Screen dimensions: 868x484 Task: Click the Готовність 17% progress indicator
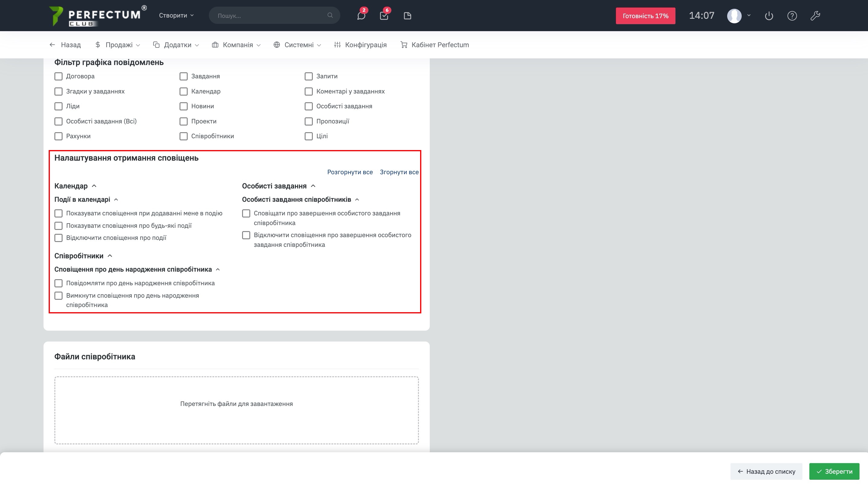tap(645, 16)
